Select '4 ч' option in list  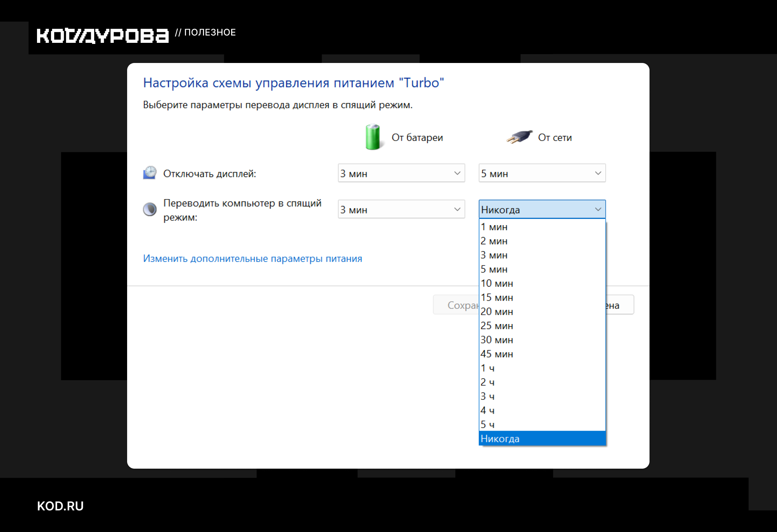point(542,410)
